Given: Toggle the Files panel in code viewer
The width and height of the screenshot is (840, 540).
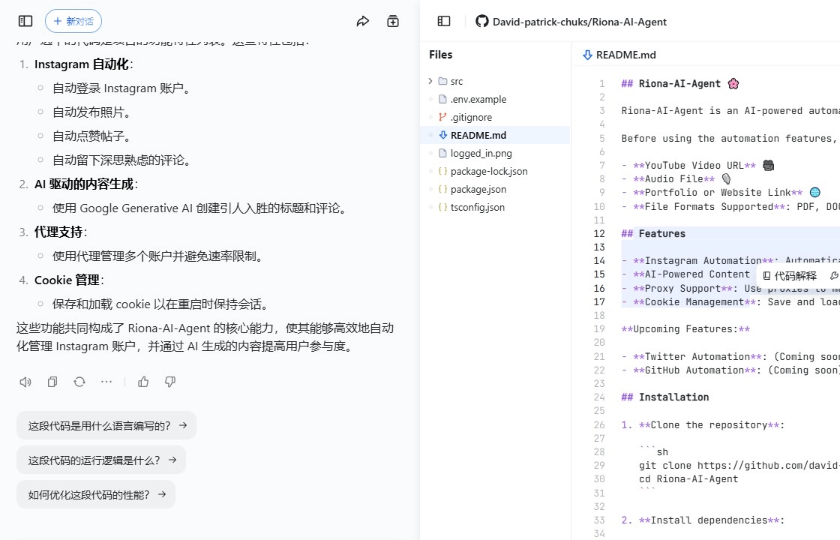Looking at the screenshot, I should pos(444,21).
